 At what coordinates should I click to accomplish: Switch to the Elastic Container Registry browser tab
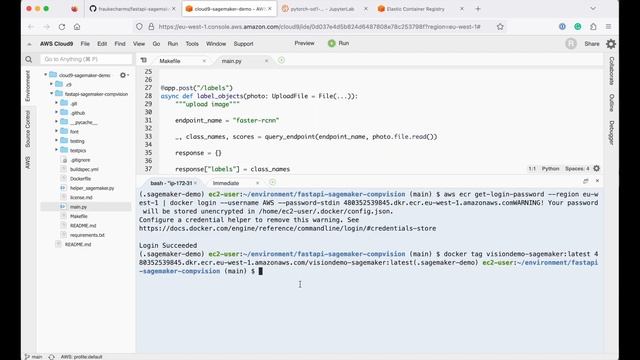(420, 9)
